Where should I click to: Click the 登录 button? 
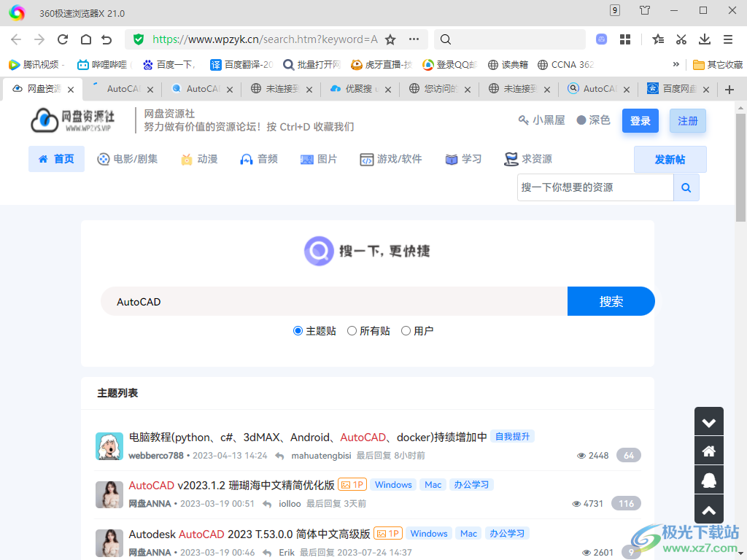click(x=640, y=121)
